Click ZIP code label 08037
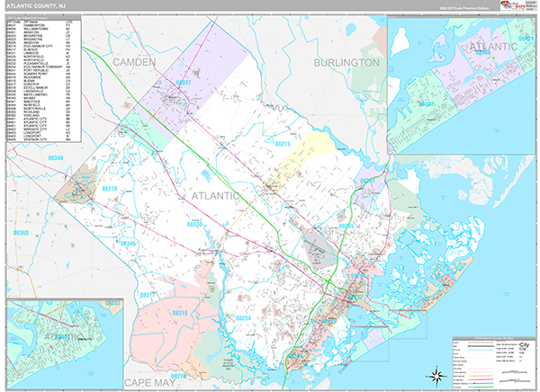The width and height of the screenshot is (540, 392). [x=184, y=83]
